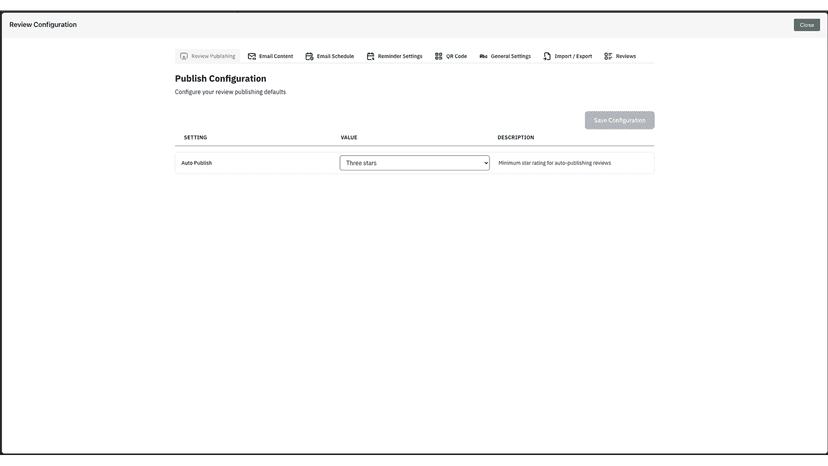Open the General Settings tab
The image size is (828, 466).
click(x=505, y=56)
